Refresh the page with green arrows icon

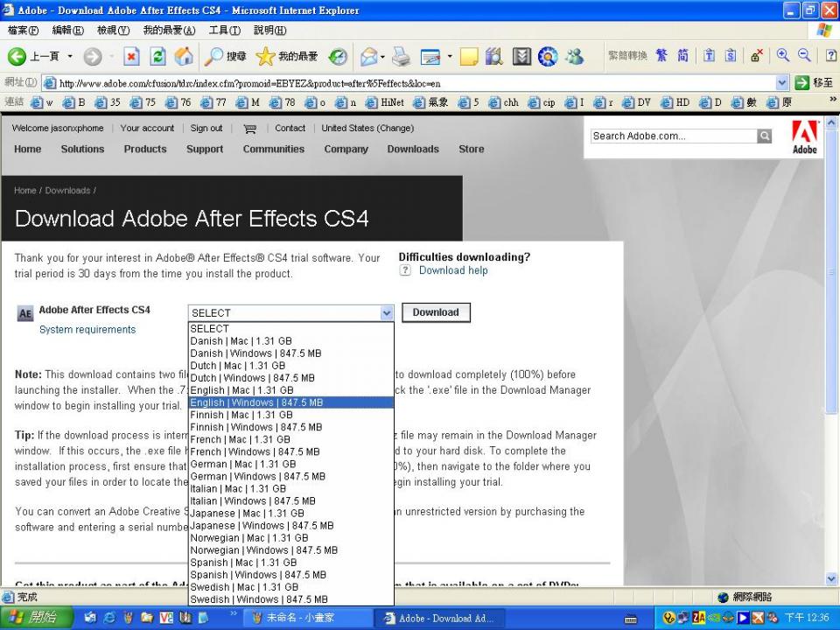tap(157, 56)
